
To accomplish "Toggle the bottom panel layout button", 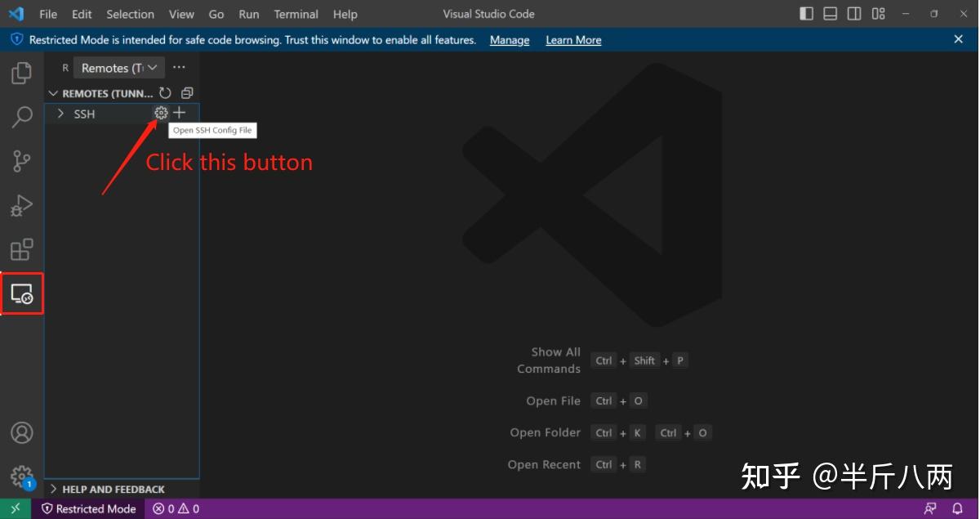I will tap(831, 14).
